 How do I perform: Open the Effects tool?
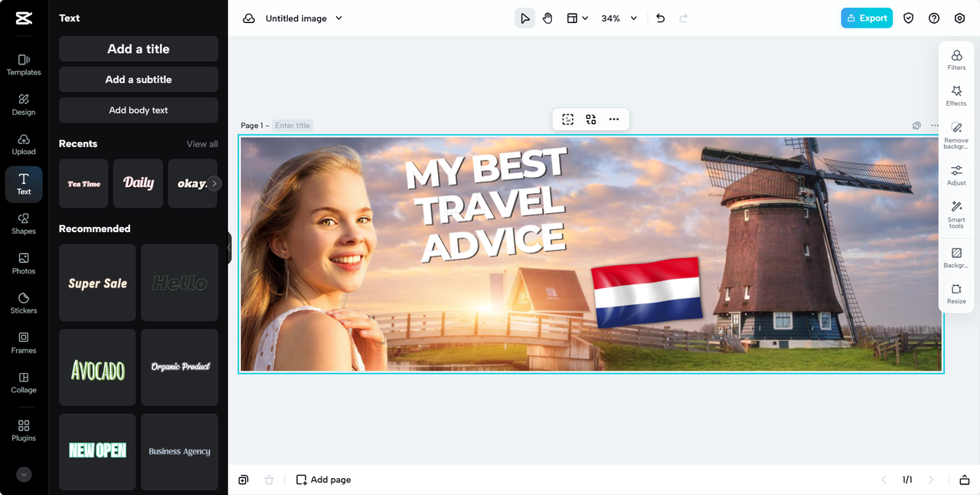pyautogui.click(x=956, y=96)
